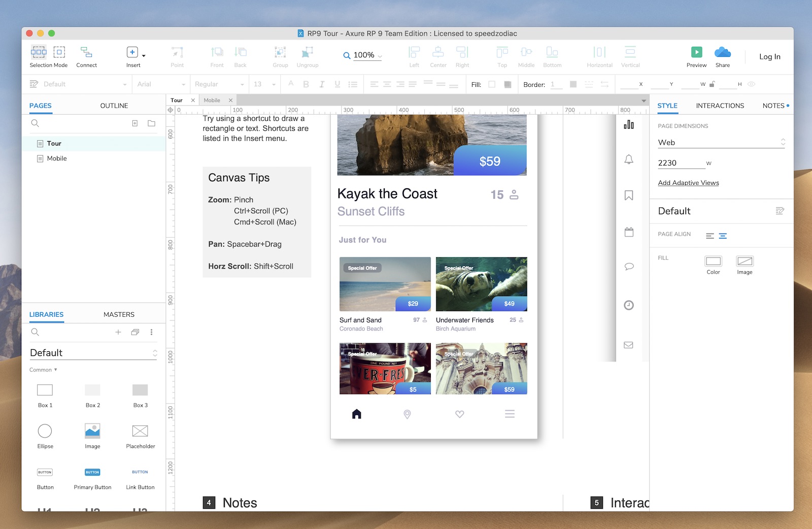
Task: Select the Selection Mode tool
Action: click(x=39, y=56)
